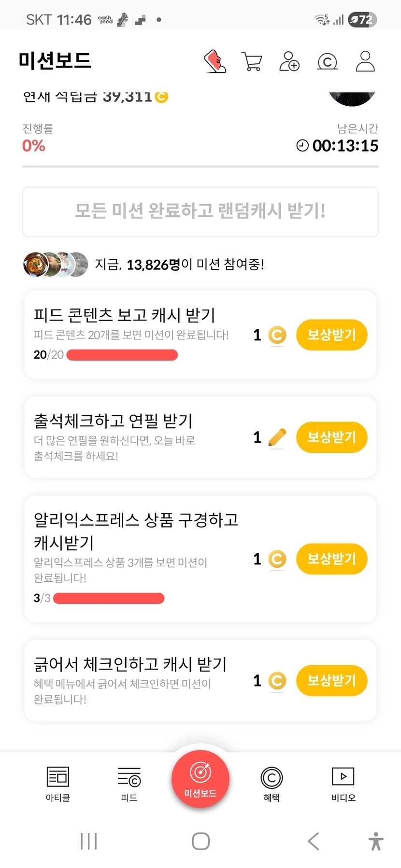Image resolution: width=401 pixels, height=868 pixels.
Task: Tap the participant avatar thumbnails
Action: tap(56, 265)
